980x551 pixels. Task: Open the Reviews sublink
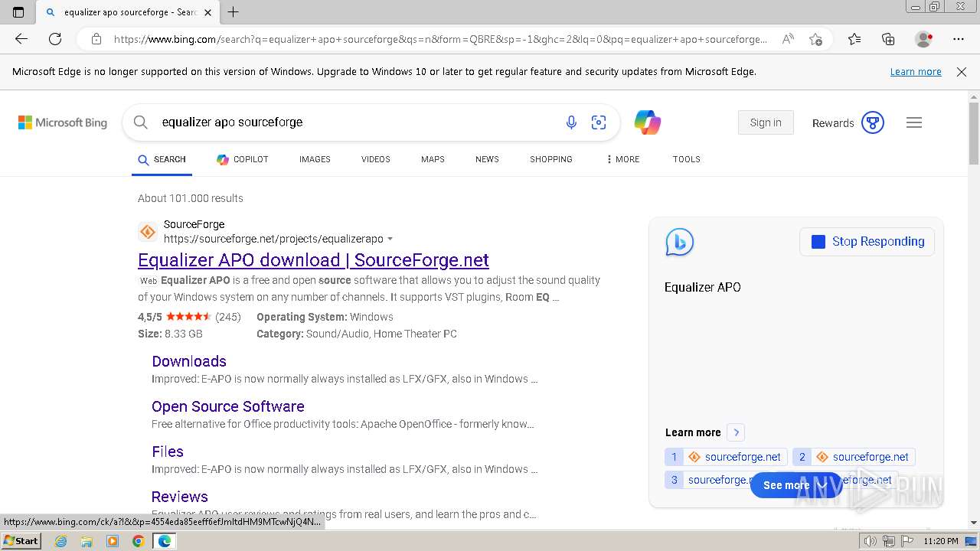click(x=180, y=497)
